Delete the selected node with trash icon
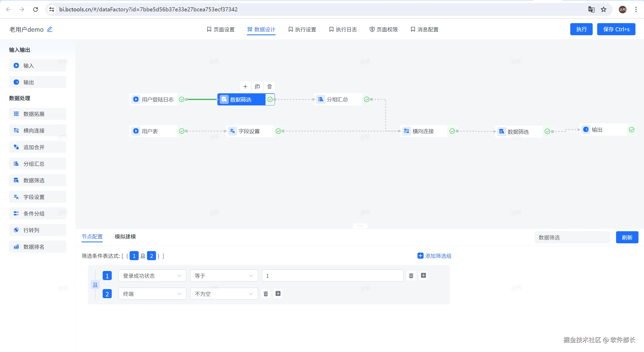The width and height of the screenshot is (644, 352). (x=269, y=87)
